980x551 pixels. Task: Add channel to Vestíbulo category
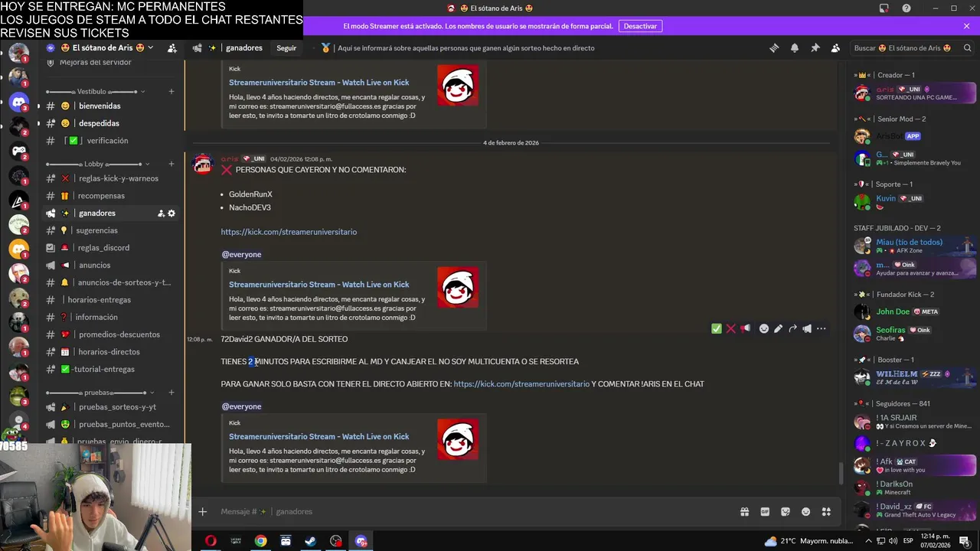pos(171,91)
